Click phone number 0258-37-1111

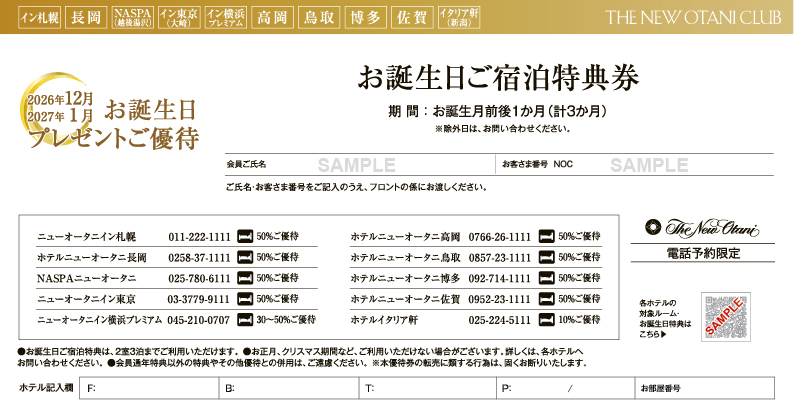pyautogui.click(x=199, y=258)
